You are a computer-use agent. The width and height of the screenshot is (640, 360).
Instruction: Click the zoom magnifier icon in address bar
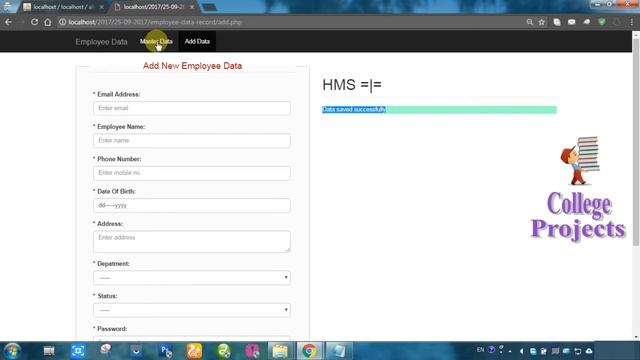(529, 22)
